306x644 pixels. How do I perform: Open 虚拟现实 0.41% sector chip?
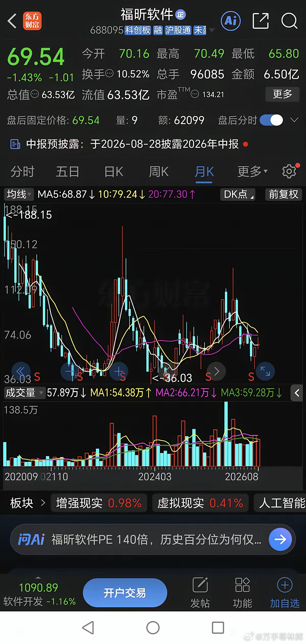(x=200, y=503)
